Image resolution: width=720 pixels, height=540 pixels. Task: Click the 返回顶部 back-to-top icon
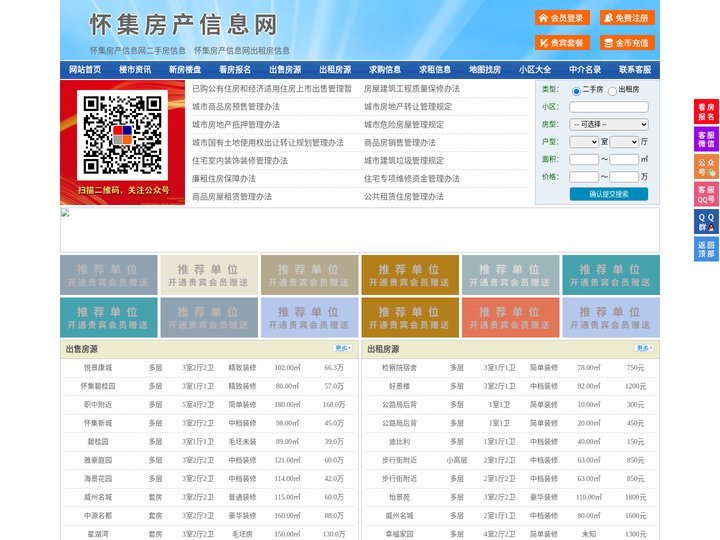706,249
